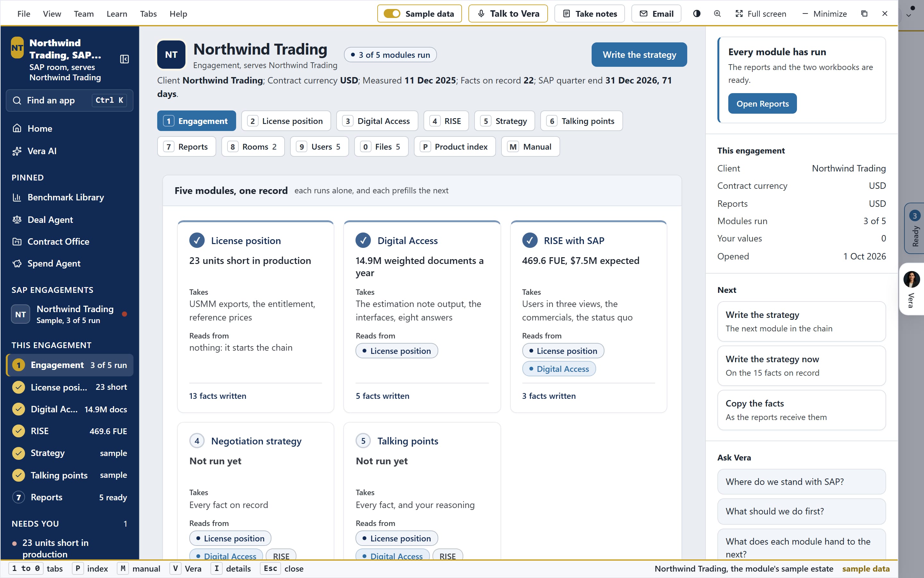The width and height of the screenshot is (924, 578).
Task: Select Strategy sample row in sidebar
Action: point(70,453)
